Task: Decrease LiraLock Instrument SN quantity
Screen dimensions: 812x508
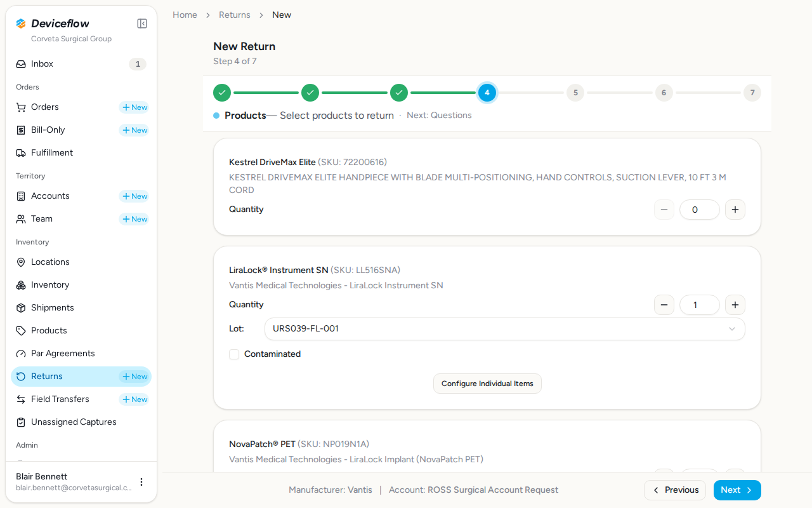Action: [664, 305]
